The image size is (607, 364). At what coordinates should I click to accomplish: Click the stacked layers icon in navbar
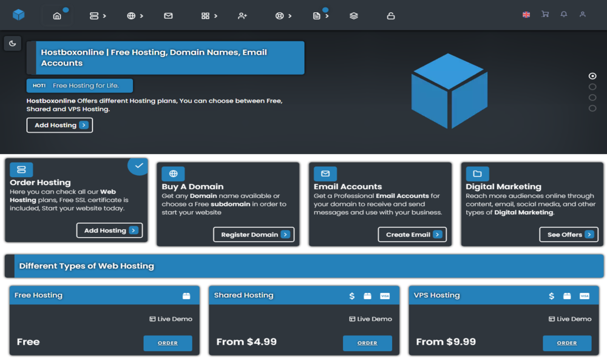click(354, 16)
